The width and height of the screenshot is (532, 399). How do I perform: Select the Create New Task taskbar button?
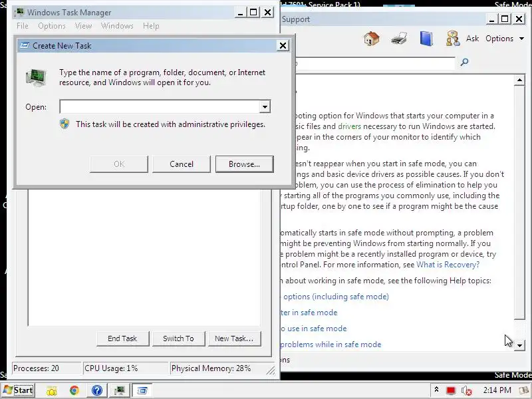pyautogui.click(x=142, y=390)
